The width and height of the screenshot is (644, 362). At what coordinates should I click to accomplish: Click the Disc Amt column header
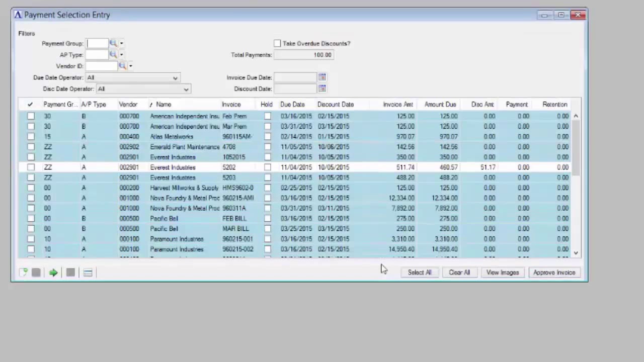point(482,105)
